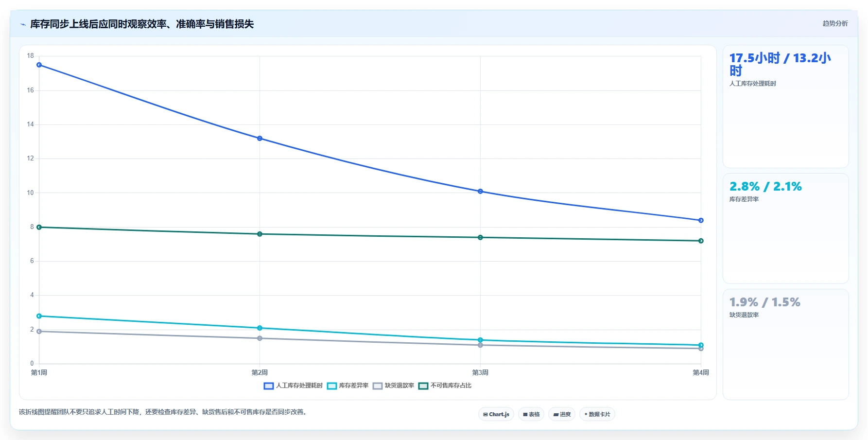Toggle 缺货退款率 legend swatch
This screenshot has width=868, height=440.
[378, 386]
